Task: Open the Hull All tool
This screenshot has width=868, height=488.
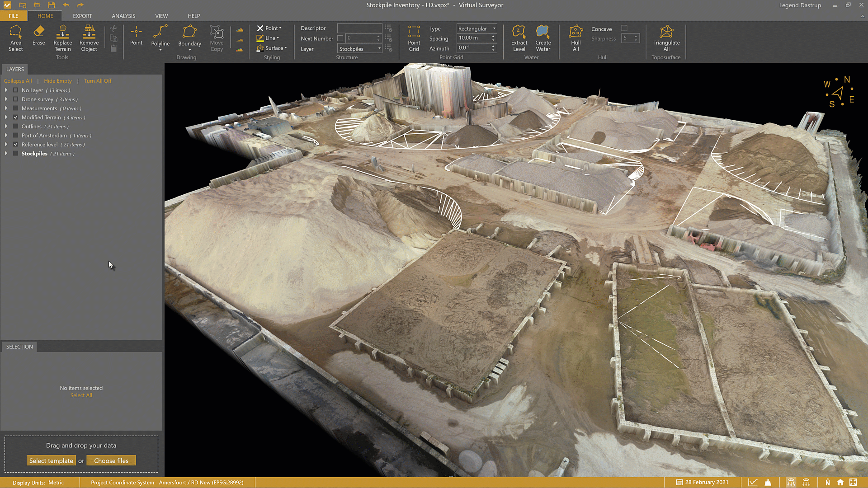Action: point(576,38)
